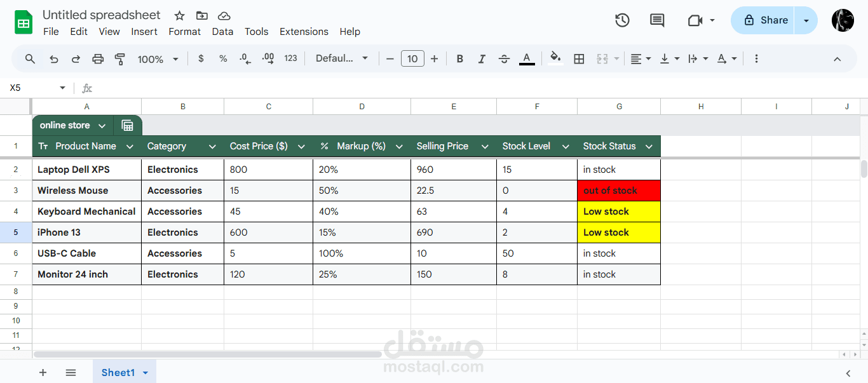The image size is (868, 383).
Task: Decrease font size with minus button
Action: point(390,58)
